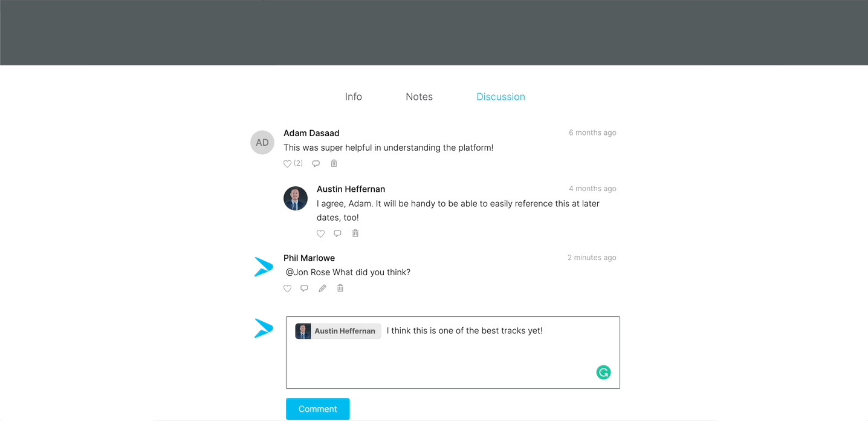The image size is (868, 421).
Task: Click the '6 months ago' timestamp
Action: coord(592,132)
